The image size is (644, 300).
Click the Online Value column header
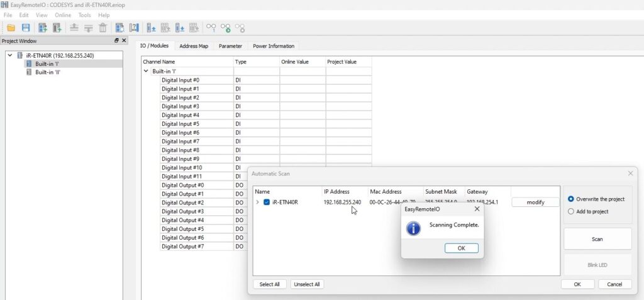tap(303, 62)
